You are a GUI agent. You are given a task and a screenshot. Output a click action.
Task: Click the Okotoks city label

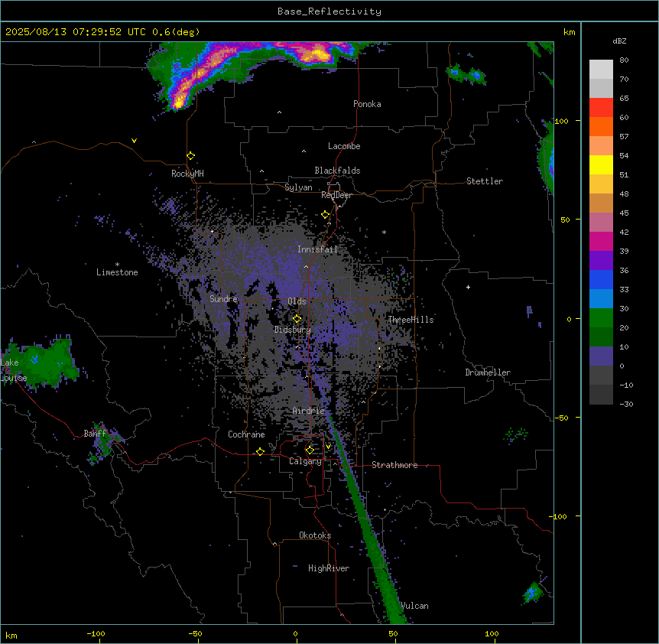click(315, 535)
